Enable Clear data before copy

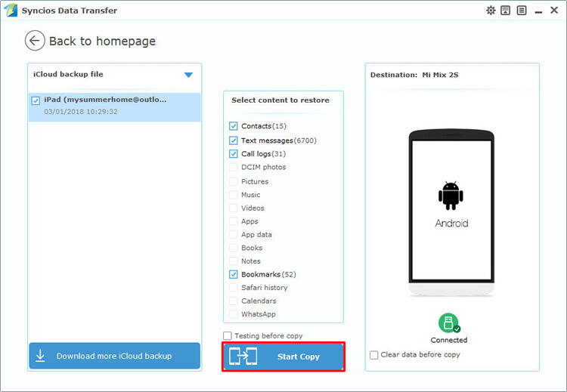[x=374, y=354]
